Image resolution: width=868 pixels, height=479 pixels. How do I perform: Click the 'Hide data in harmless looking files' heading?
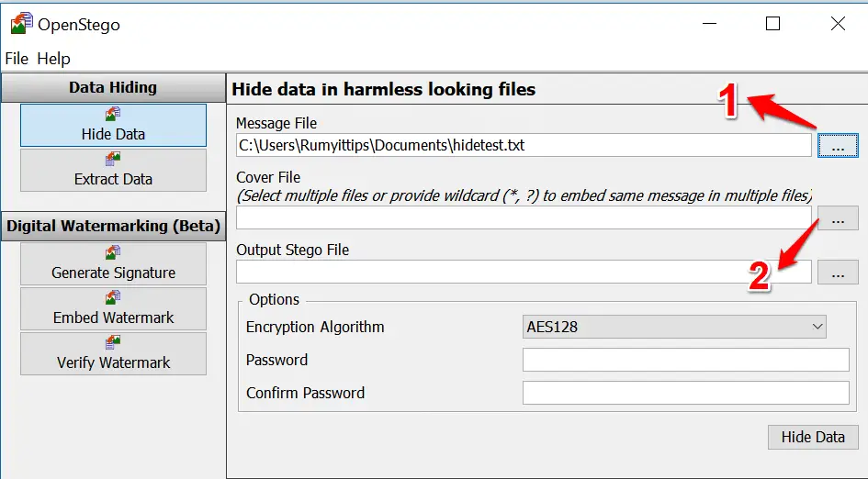[384, 90]
